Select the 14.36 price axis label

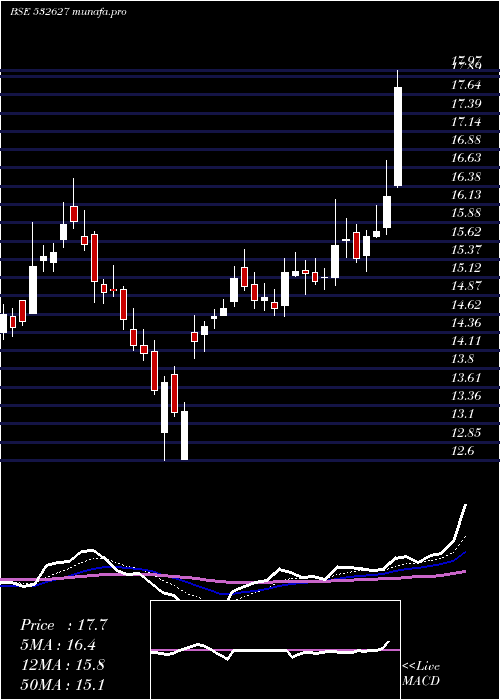[x=466, y=322]
